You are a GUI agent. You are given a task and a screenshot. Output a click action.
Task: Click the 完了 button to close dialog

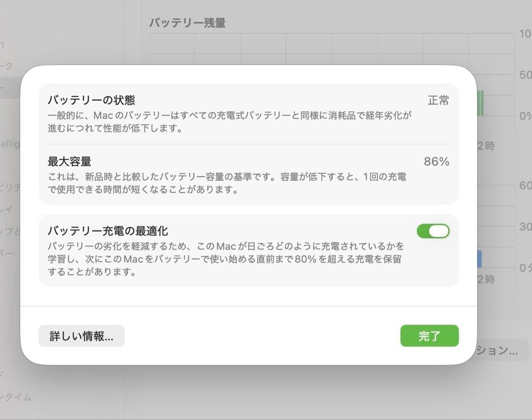[x=429, y=336]
